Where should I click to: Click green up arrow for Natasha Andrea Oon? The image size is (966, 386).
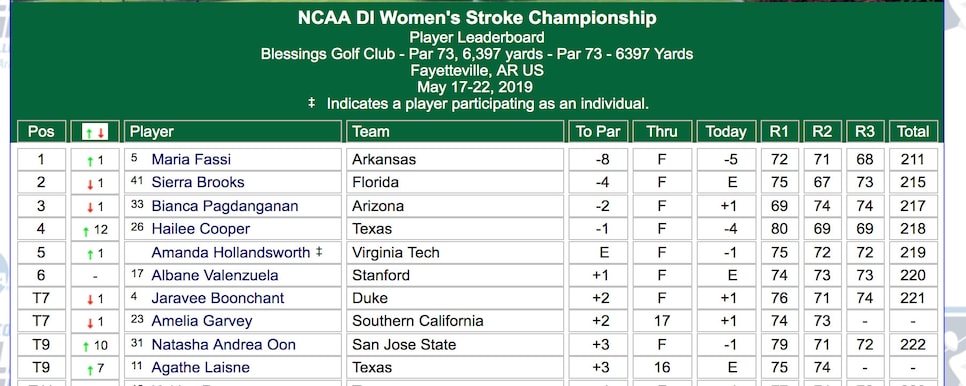pos(86,347)
